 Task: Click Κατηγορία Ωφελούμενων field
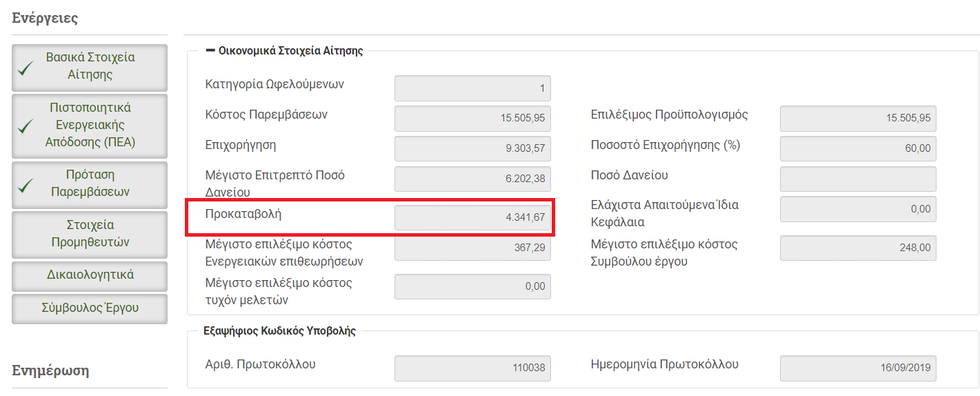click(472, 88)
